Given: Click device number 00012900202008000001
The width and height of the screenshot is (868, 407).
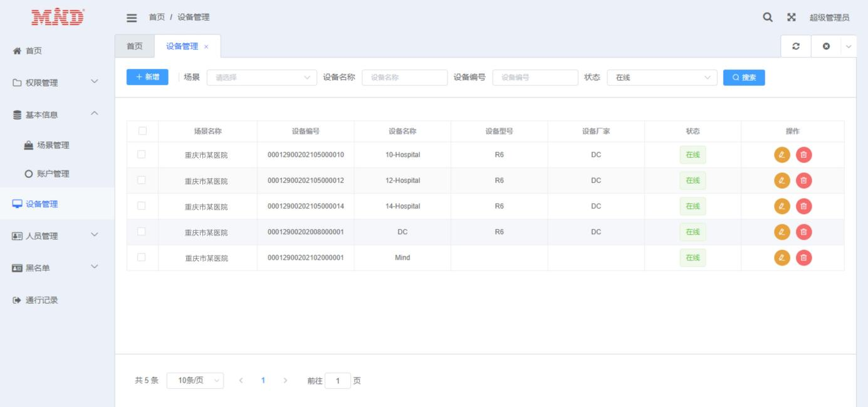Looking at the screenshot, I should [x=305, y=232].
